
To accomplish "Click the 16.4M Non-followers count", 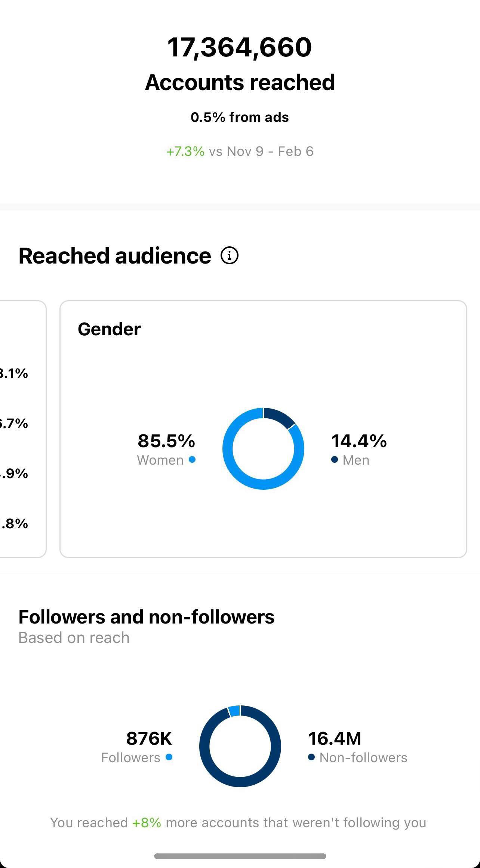I will coord(335,738).
